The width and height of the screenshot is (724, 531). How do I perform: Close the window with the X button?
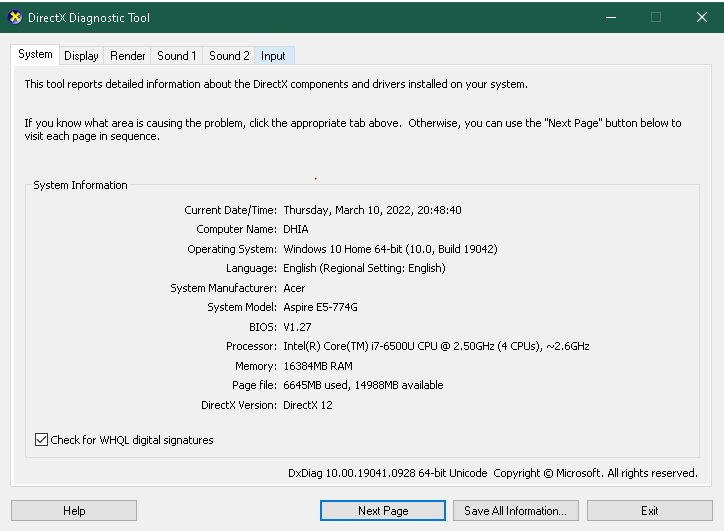pos(702,18)
